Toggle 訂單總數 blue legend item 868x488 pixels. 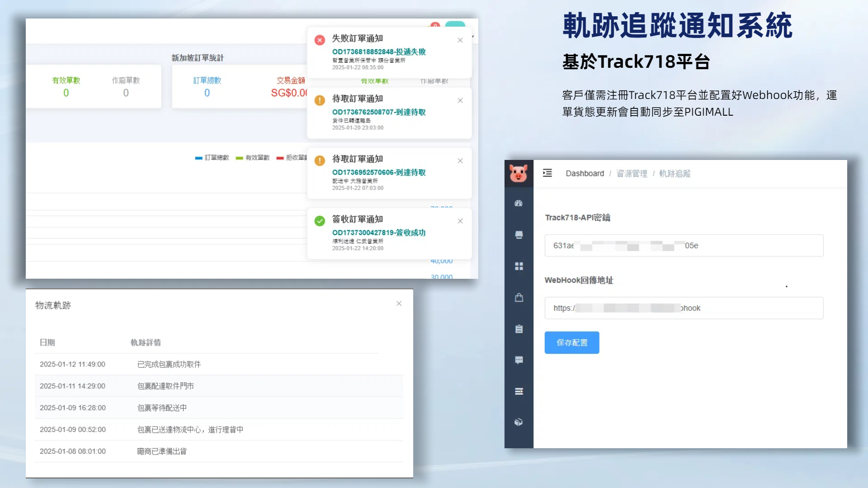[212, 158]
